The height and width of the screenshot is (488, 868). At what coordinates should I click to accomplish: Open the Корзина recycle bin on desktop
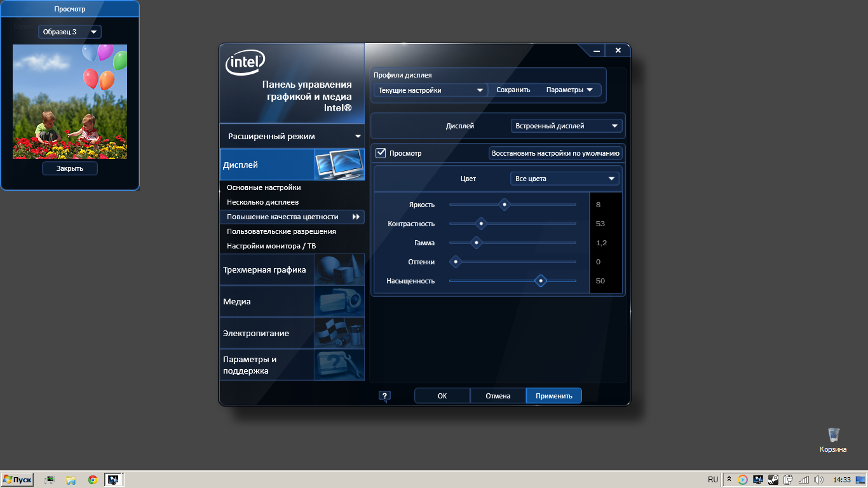(833, 440)
